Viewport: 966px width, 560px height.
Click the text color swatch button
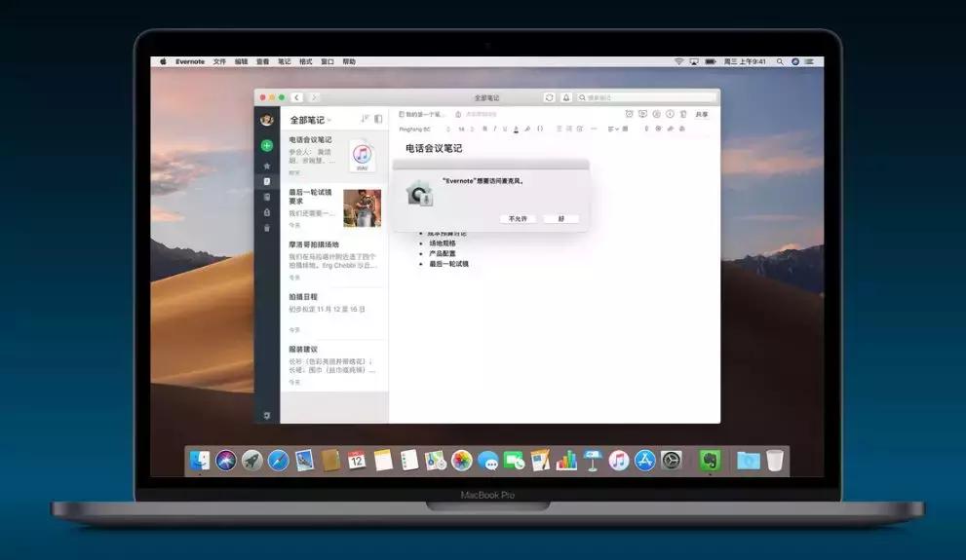pos(516,129)
